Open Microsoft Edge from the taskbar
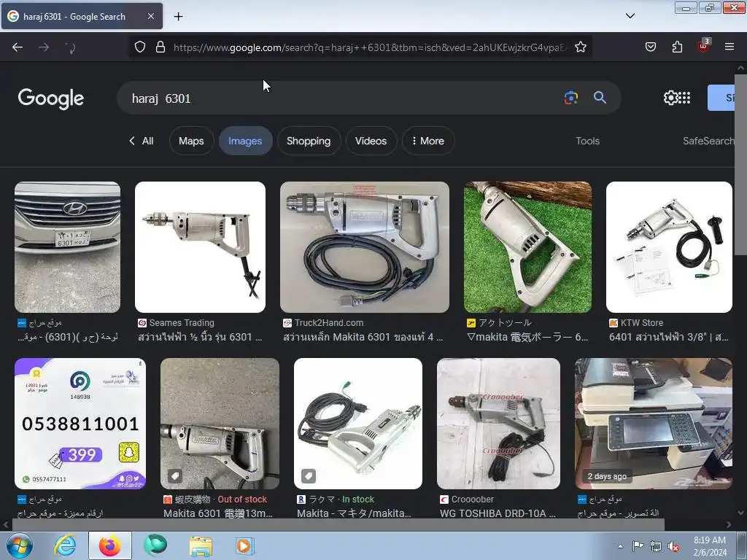Image resolution: width=747 pixels, height=560 pixels. [x=155, y=545]
